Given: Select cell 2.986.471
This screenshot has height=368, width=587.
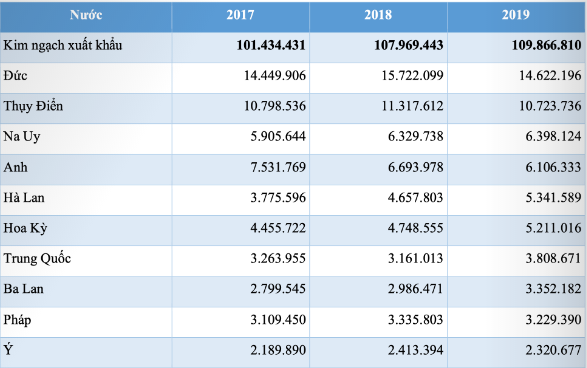Looking at the screenshot, I should tap(416, 289).
